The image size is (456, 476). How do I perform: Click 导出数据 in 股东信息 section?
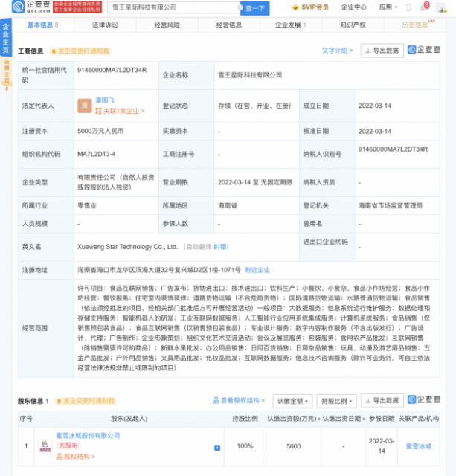tap(382, 401)
